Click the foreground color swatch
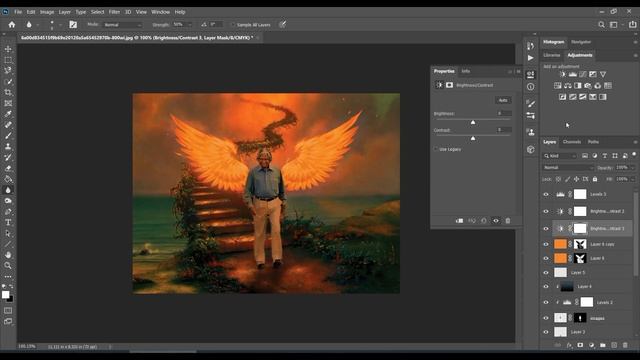The height and width of the screenshot is (360, 640). pos(5,295)
